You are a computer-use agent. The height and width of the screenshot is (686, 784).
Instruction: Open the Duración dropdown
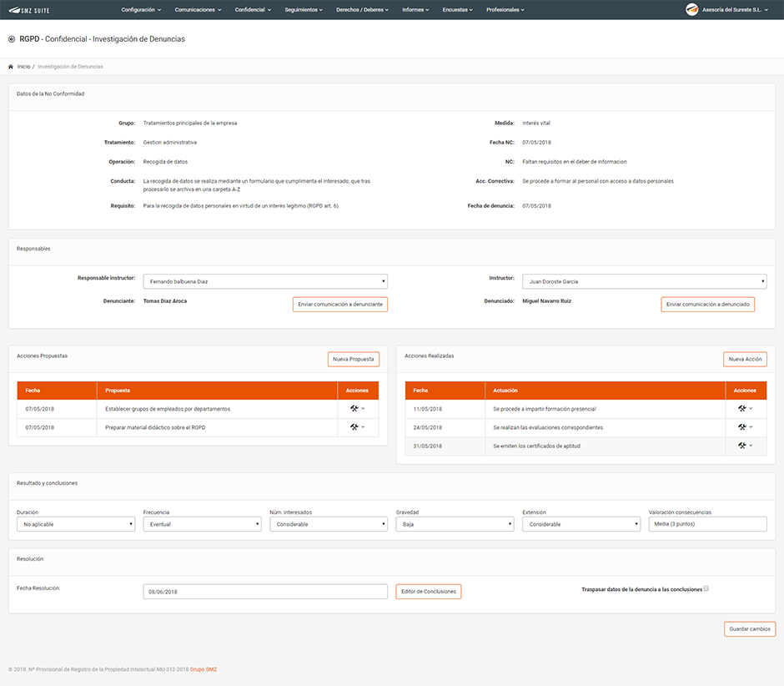[76, 524]
